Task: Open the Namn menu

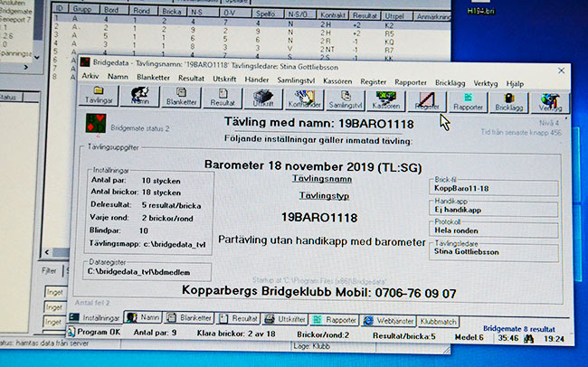Action: tap(118, 77)
